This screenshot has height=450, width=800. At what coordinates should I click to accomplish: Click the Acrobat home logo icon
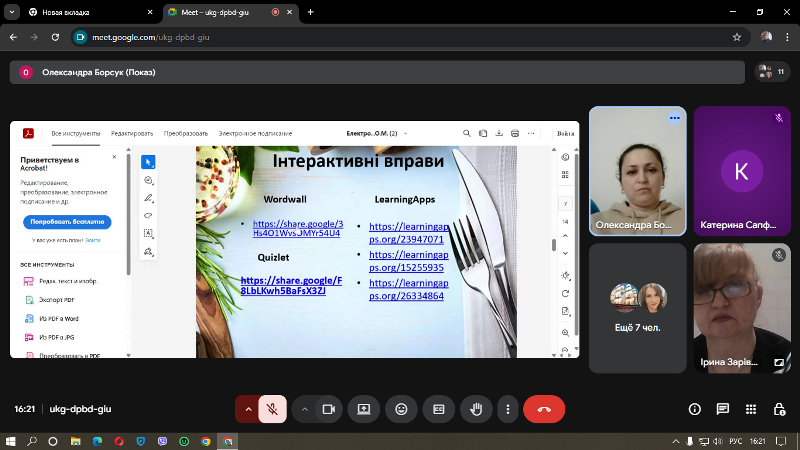(x=29, y=133)
